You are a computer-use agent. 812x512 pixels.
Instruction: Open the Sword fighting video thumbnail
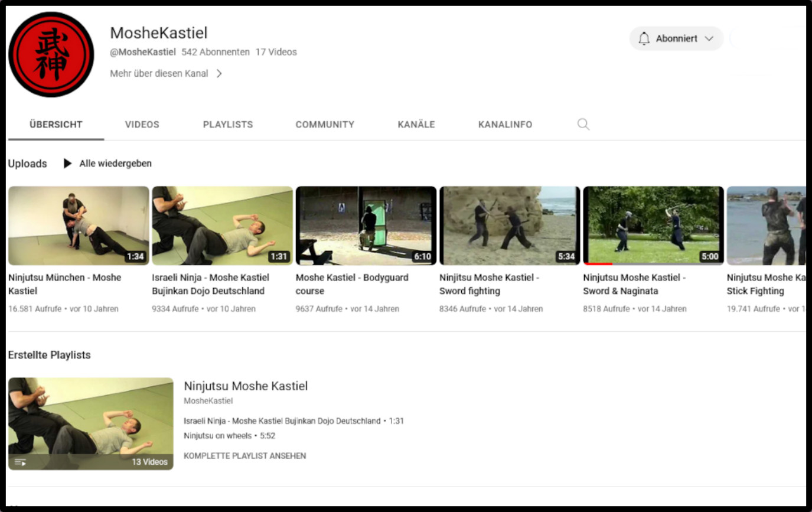tap(510, 226)
